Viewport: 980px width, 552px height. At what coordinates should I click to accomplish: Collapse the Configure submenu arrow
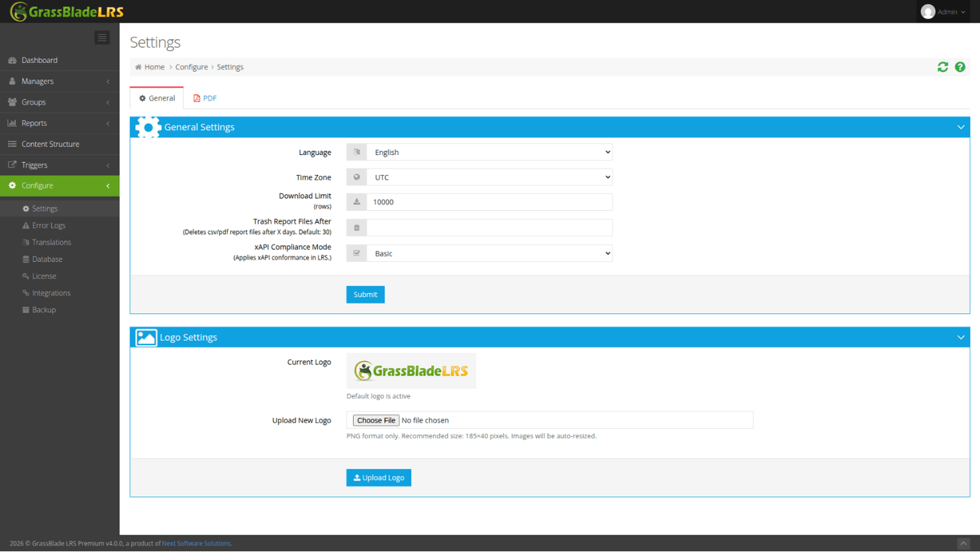tap(108, 186)
